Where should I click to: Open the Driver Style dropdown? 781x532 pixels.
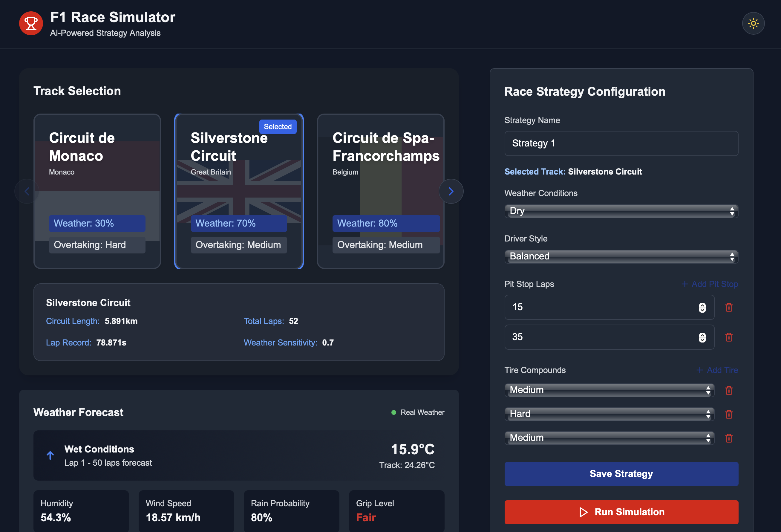[x=621, y=256]
